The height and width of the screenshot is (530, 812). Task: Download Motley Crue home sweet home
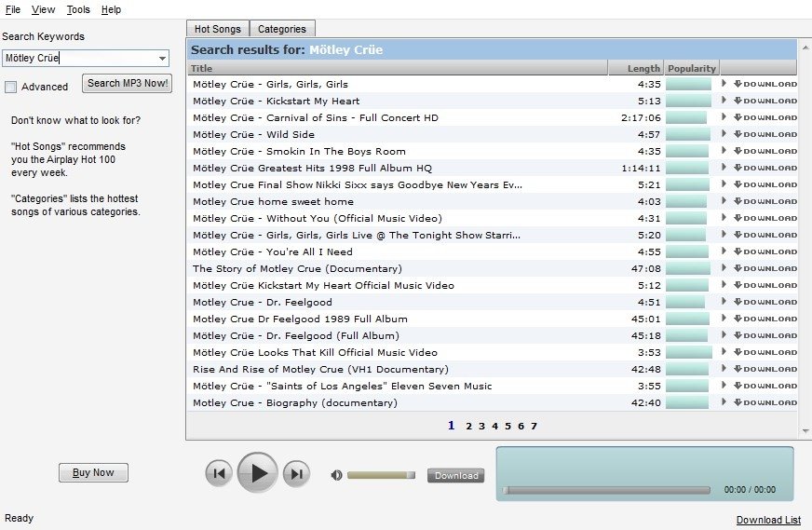coord(765,201)
